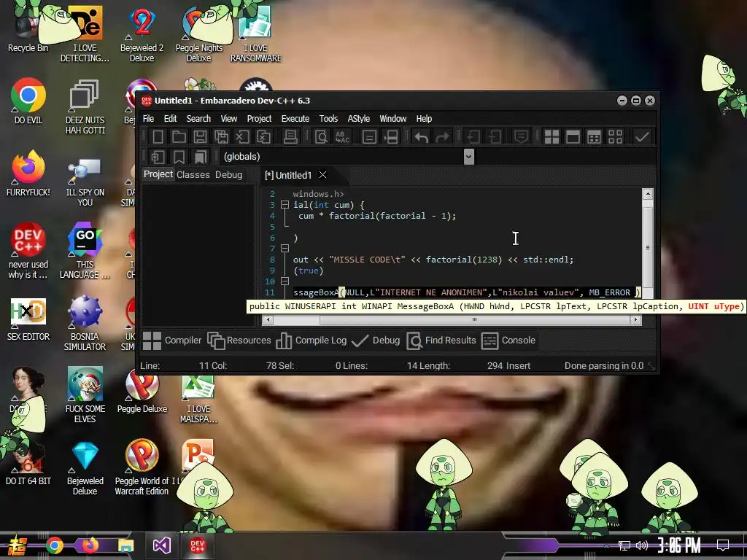
Task: Click the DO EVIL Chrome desktop icon
Action: tap(28, 101)
